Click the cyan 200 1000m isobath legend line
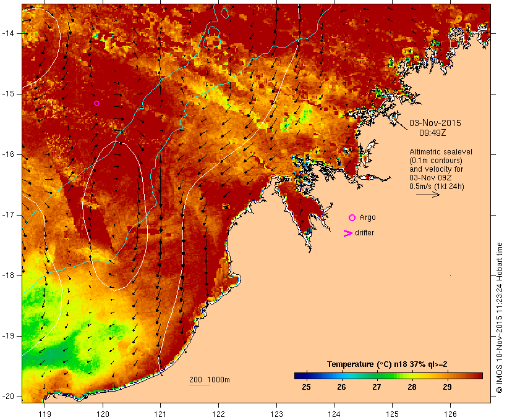507x420 pixels. click(200, 385)
